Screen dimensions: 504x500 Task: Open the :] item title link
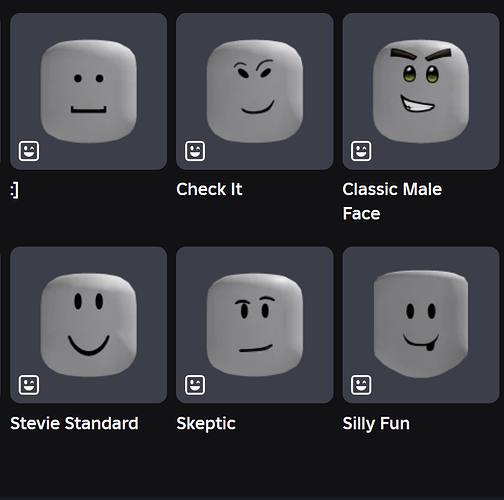click(14, 190)
